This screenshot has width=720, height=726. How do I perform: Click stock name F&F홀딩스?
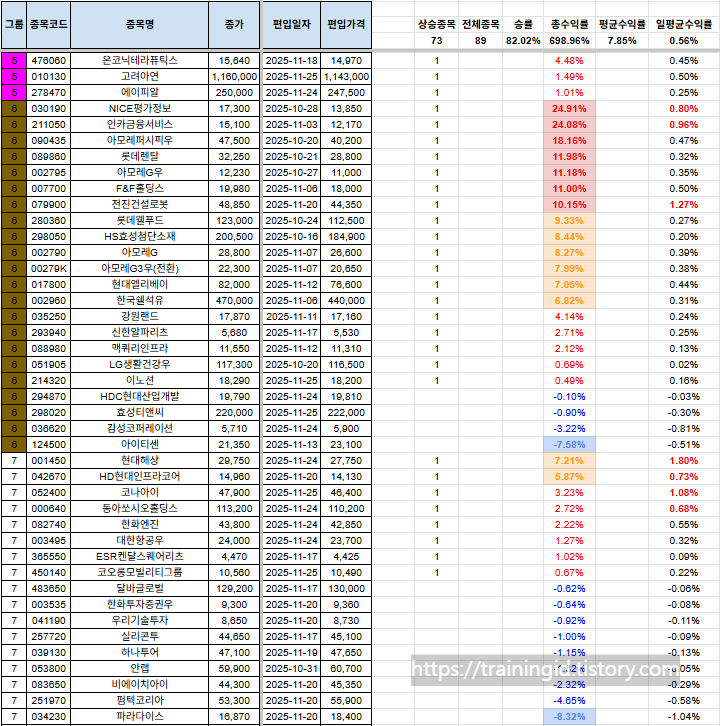point(139,188)
